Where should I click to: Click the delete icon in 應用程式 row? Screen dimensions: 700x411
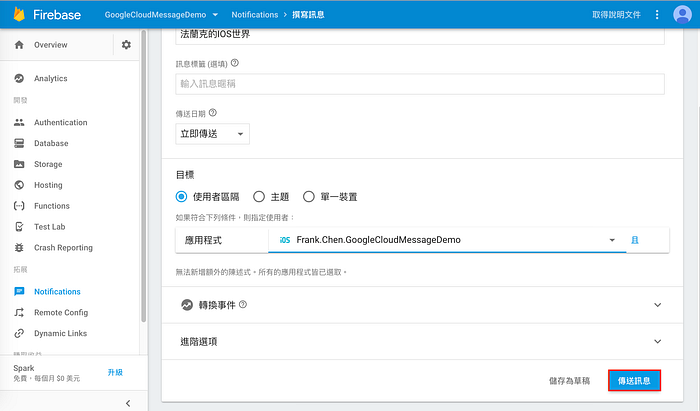[635, 240]
